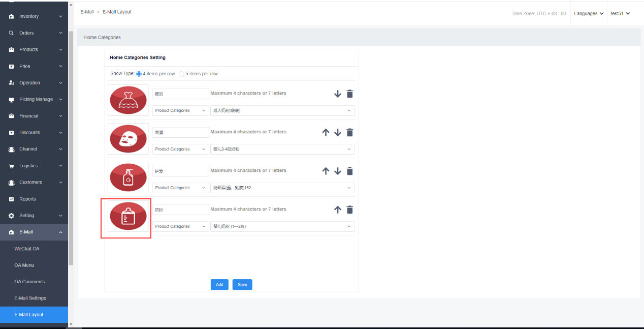Open the first row Product Categories dropdown
The image size is (644, 329).
180,111
